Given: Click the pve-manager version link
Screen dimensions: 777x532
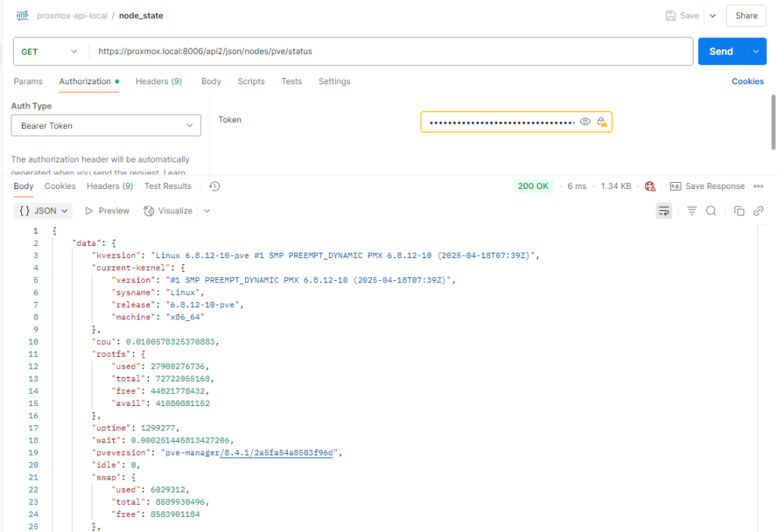Looking at the screenshot, I should (x=276, y=452).
